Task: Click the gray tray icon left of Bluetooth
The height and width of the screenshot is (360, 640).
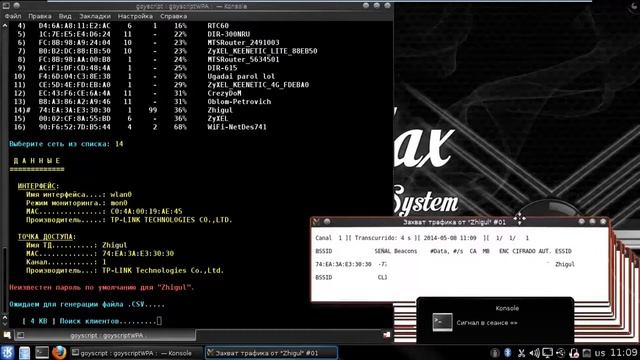Action: (495, 353)
